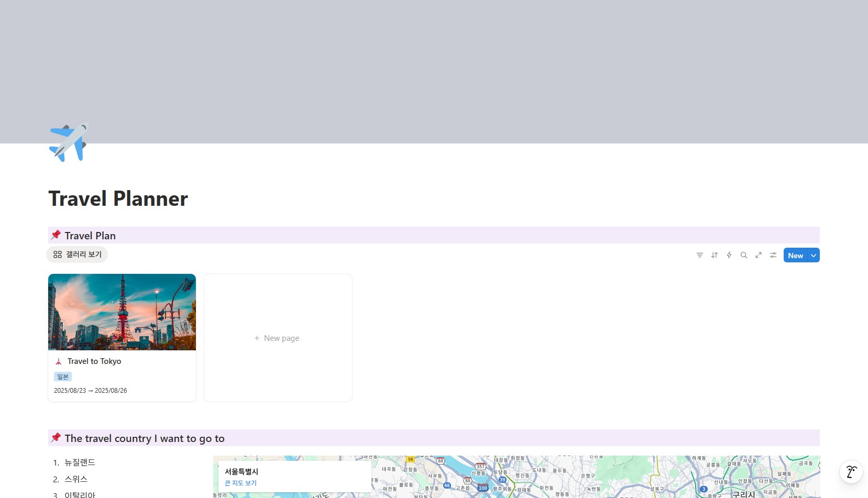
Task: Open the lightning automation icon
Action: 729,255
